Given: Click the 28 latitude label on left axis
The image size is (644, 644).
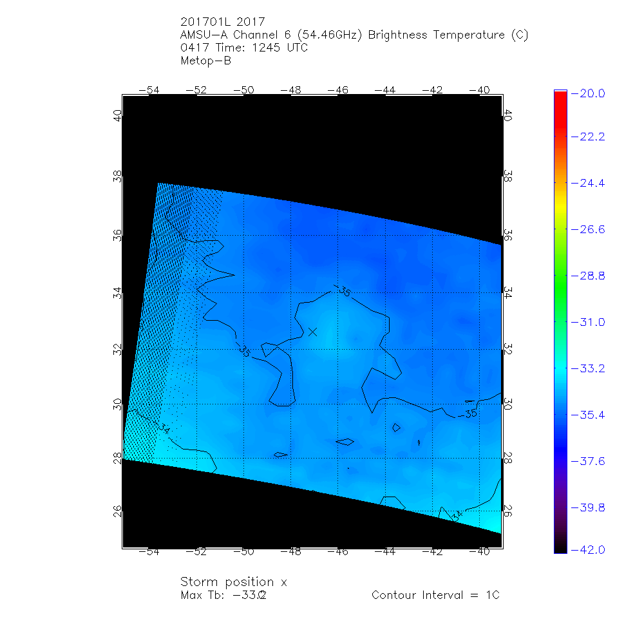Looking at the screenshot, I should pos(117,458).
